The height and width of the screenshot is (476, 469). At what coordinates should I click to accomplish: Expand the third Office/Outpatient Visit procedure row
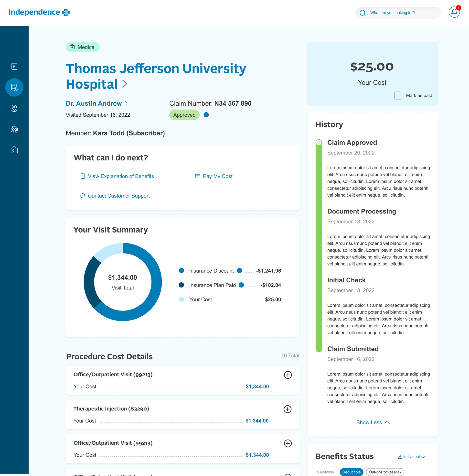click(288, 443)
